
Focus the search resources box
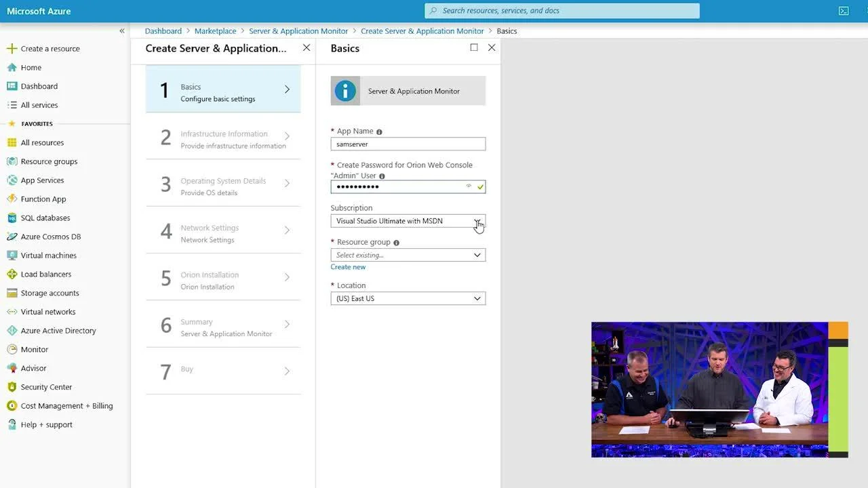(562, 11)
